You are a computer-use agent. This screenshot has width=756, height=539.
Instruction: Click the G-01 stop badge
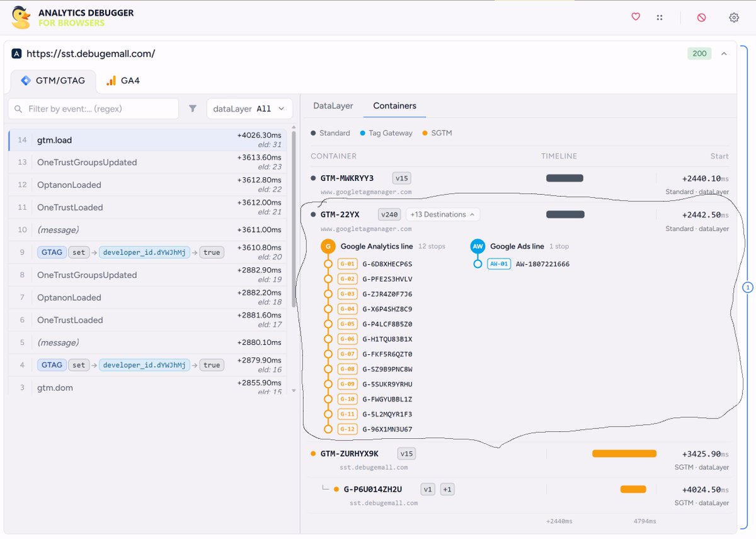pyautogui.click(x=347, y=264)
